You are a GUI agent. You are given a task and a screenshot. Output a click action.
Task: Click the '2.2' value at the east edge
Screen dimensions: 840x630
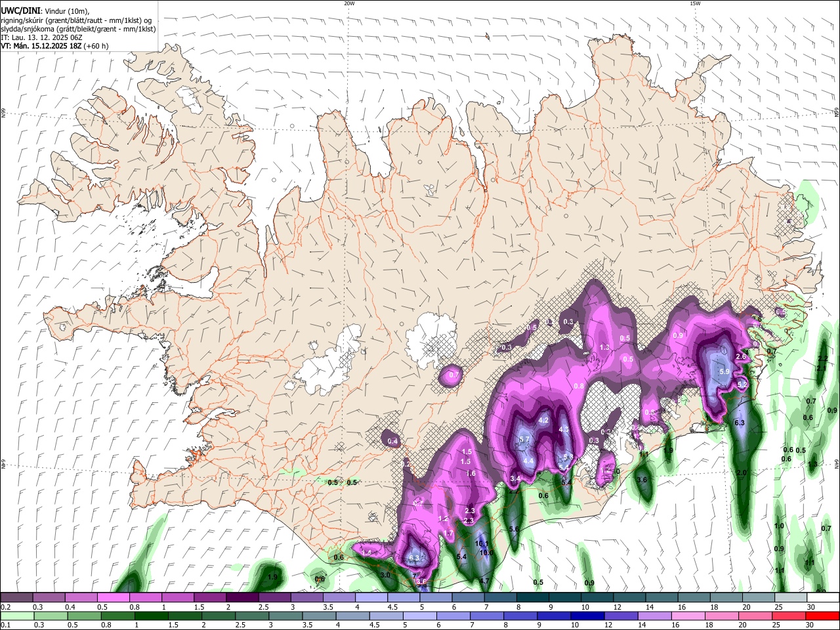[822, 359]
